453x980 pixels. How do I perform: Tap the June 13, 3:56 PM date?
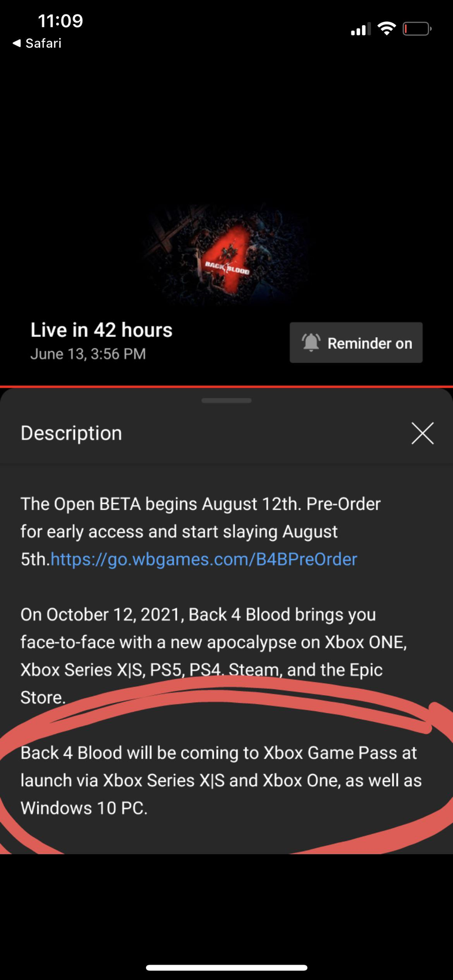[88, 354]
